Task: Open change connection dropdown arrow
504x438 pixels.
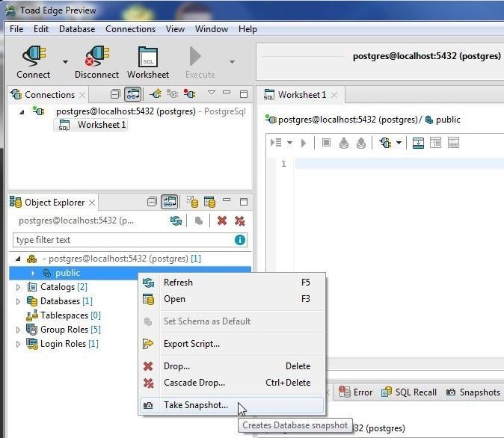Action: pos(399,143)
